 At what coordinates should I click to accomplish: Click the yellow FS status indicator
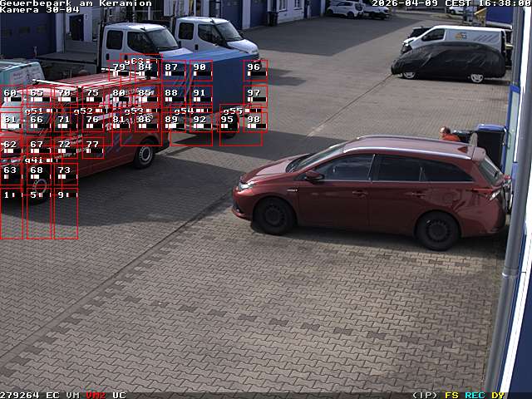451,395
